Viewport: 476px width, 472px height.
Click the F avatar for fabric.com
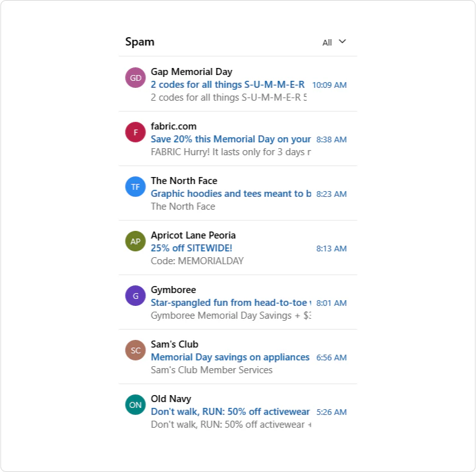pos(135,132)
